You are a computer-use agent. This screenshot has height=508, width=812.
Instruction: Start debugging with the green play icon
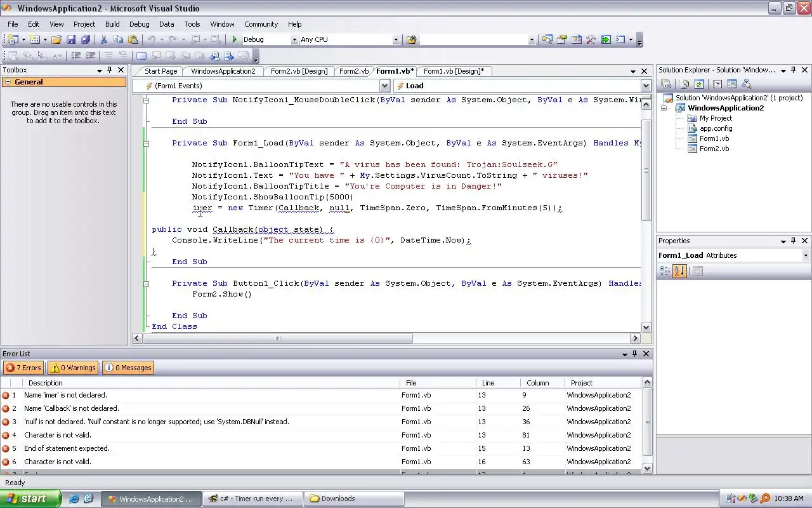[234, 39]
